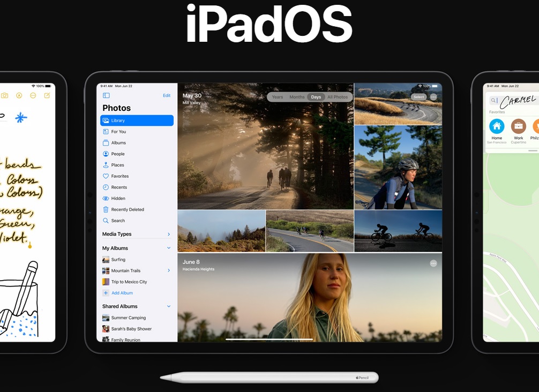Expand the Mountain Trails album chevron
The width and height of the screenshot is (539, 392).
click(169, 270)
